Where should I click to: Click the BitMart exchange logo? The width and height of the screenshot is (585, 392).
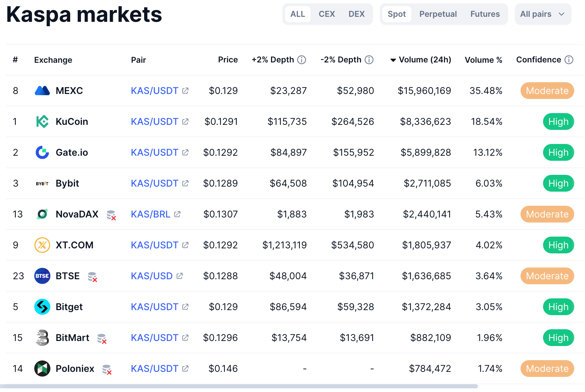(42, 338)
